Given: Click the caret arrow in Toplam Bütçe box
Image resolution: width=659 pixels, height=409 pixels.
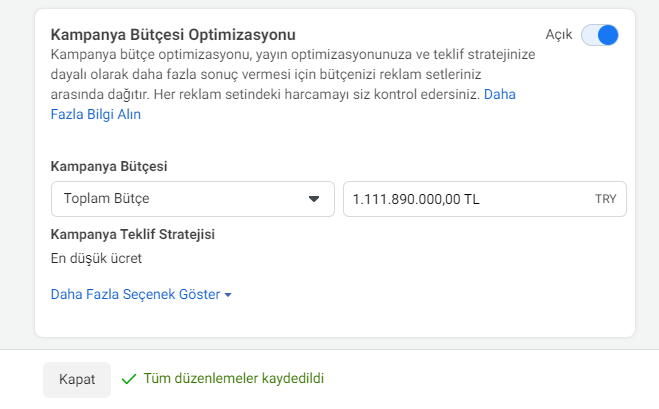Looking at the screenshot, I should click(x=314, y=199).
